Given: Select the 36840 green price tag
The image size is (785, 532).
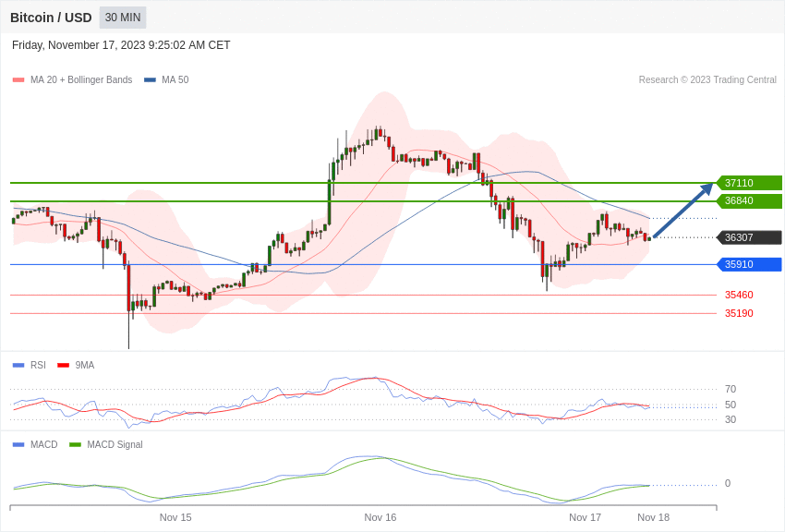Looking at the screenshot, I should pyautogui.click(x=749, y=201).
